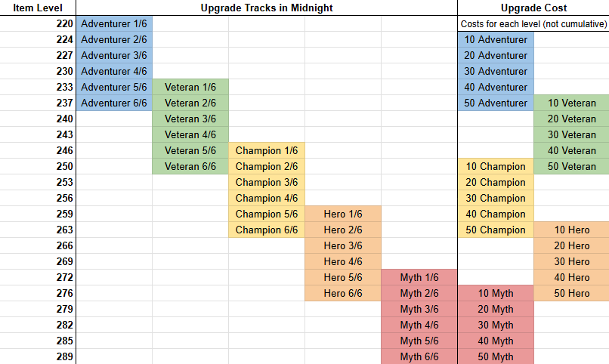Click the Hero 1/6 cell
This screenshot has width=609, height=364.
pyautogui.click(x=343, y=214)
